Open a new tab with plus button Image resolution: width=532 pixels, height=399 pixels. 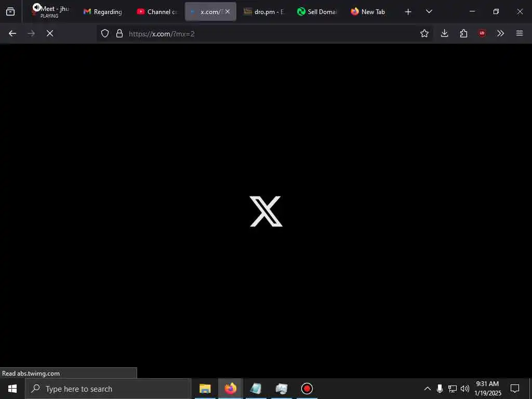point(408,12)
